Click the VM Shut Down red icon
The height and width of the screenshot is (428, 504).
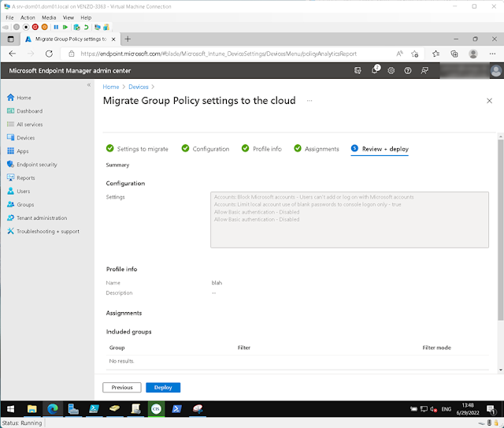(x=35, y=27)
